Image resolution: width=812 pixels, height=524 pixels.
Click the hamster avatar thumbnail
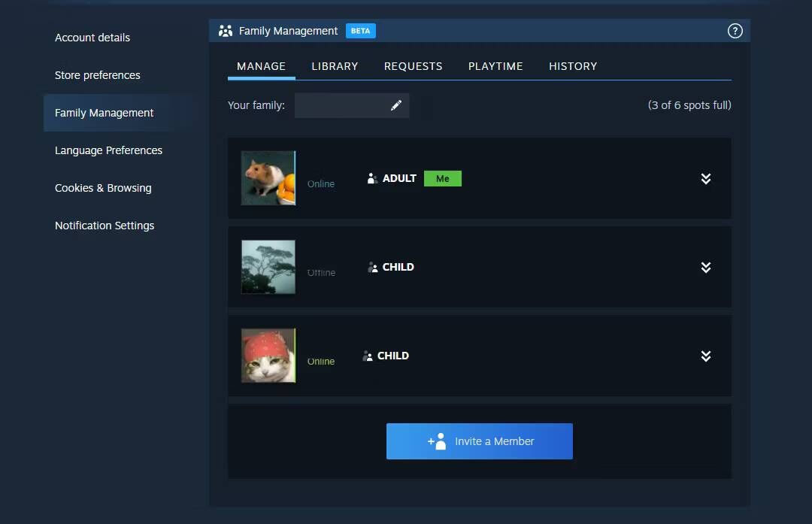(x=268, y=177)
